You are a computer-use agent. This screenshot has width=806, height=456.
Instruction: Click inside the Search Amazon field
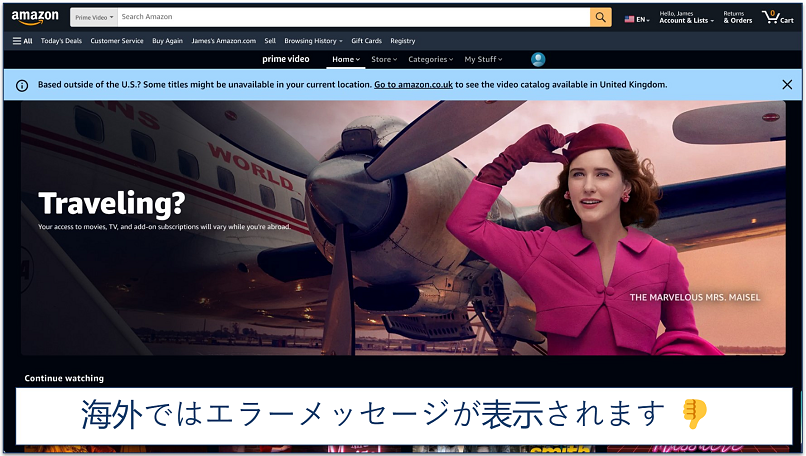point(350,17)
